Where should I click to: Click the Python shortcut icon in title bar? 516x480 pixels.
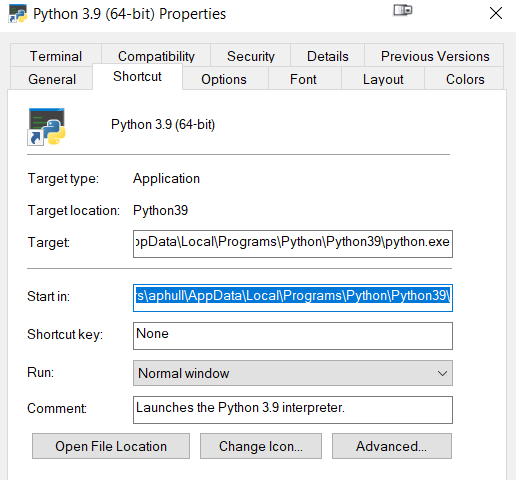point(18,14)
